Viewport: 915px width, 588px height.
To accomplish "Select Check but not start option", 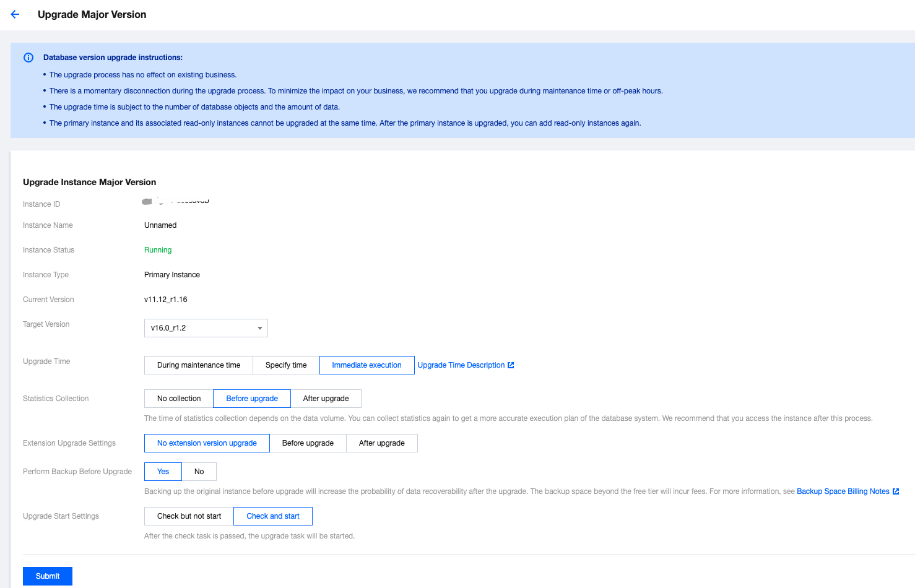I will tap(189, 516).
